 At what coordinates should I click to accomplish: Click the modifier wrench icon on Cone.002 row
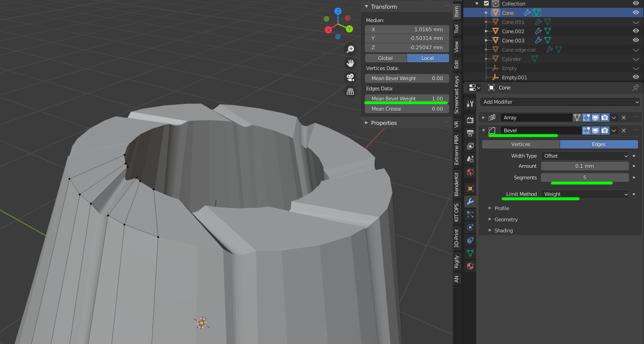538,31
